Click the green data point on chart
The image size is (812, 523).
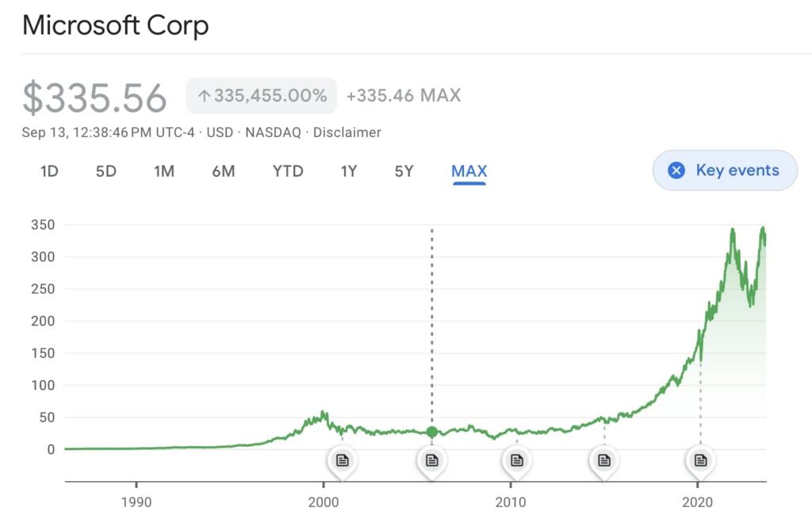tap(431, 432)
